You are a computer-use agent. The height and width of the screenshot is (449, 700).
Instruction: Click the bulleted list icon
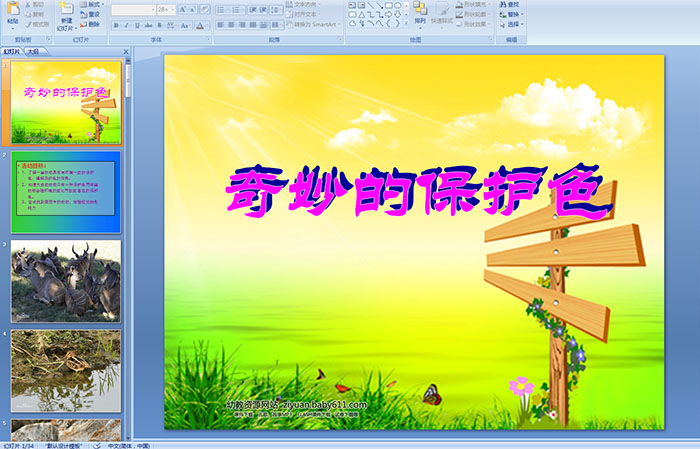[x=220, y=9]
